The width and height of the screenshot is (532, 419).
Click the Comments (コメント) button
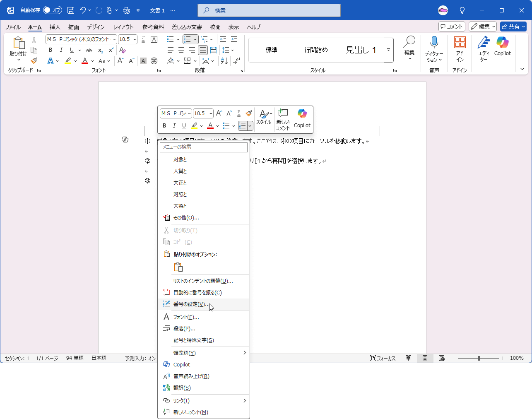452,26
